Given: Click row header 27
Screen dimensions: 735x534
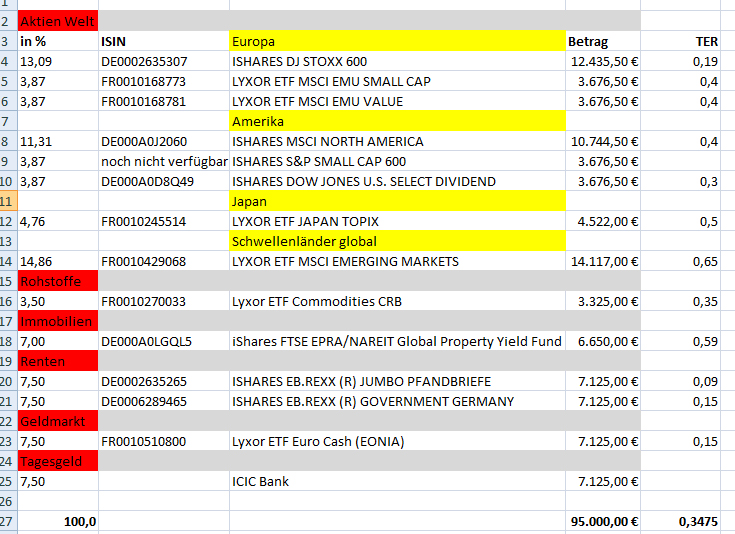Looking at the screenshot, I should pos(8,521).
